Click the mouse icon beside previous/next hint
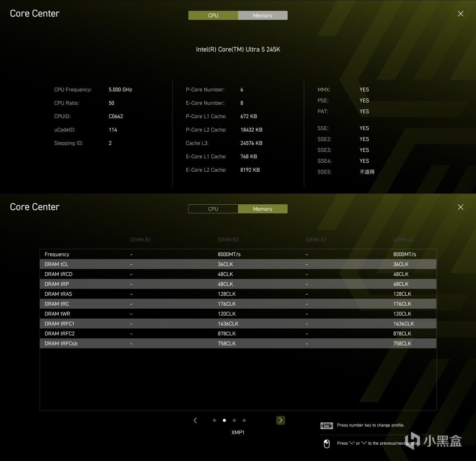Image resolution: width=476 pixels, height=461 pixels. click(327, 444)
